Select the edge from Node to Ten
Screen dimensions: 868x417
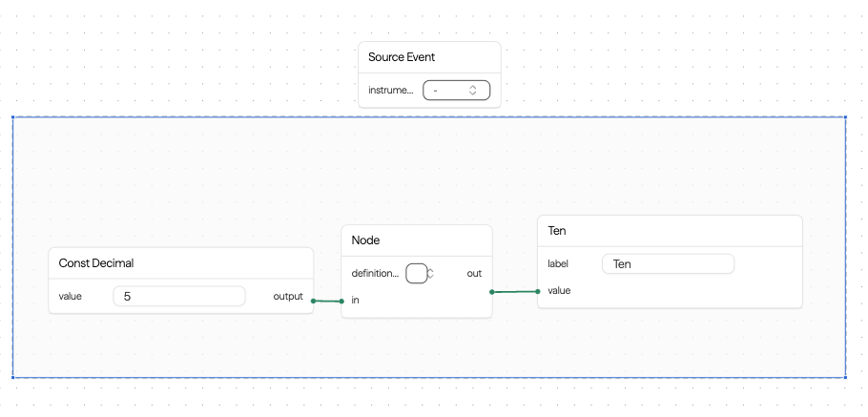click(515, 292)
